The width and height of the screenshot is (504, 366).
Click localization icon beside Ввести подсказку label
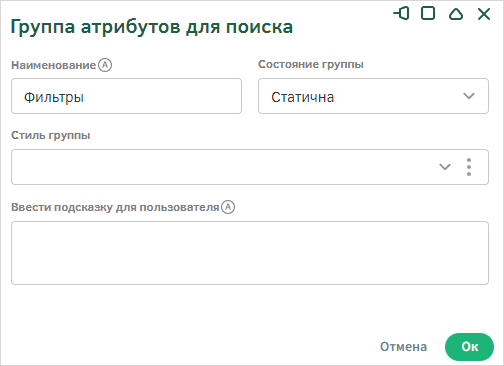click(228, 207)
